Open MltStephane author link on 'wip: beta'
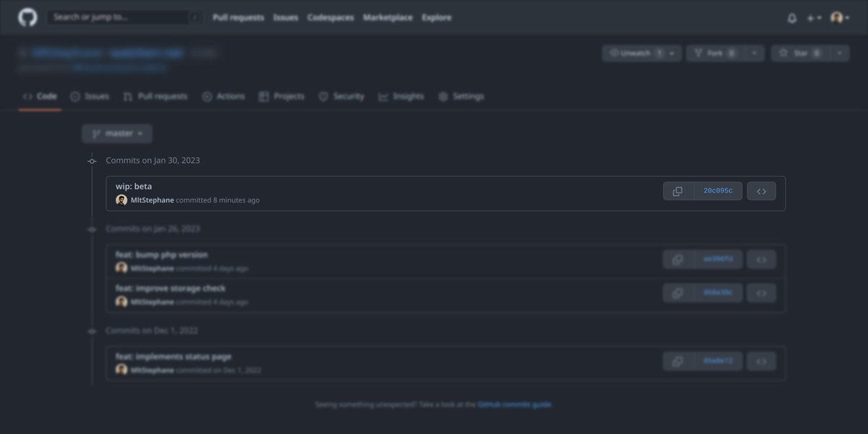 point(152,200)
